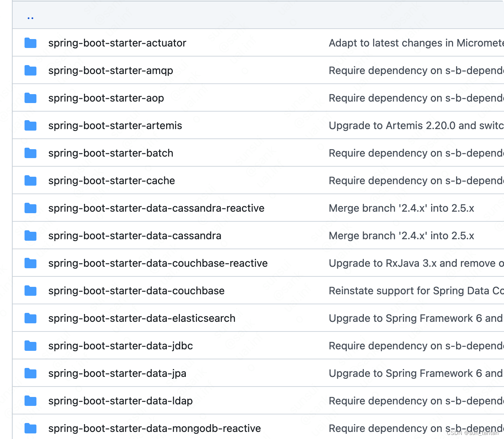
Task: Click folder icon for spring-boot-starter-data-couchbase-reactive
Action: tap(30, 263)
